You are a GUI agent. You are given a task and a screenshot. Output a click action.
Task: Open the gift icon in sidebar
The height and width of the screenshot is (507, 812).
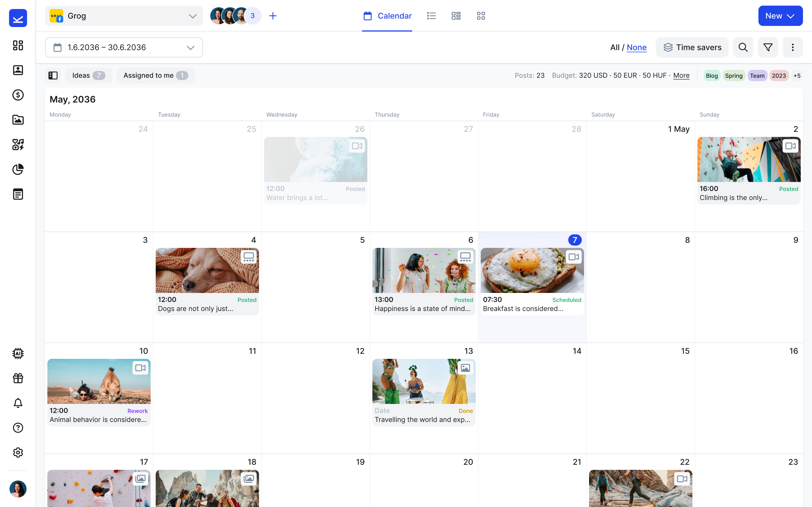point(18,378)
